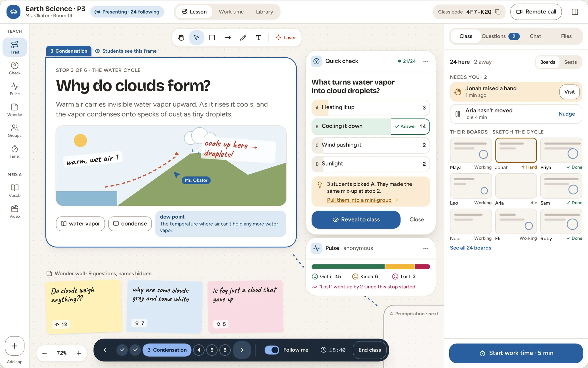Open the Pulse app in sidebar

tap(15, 89)
